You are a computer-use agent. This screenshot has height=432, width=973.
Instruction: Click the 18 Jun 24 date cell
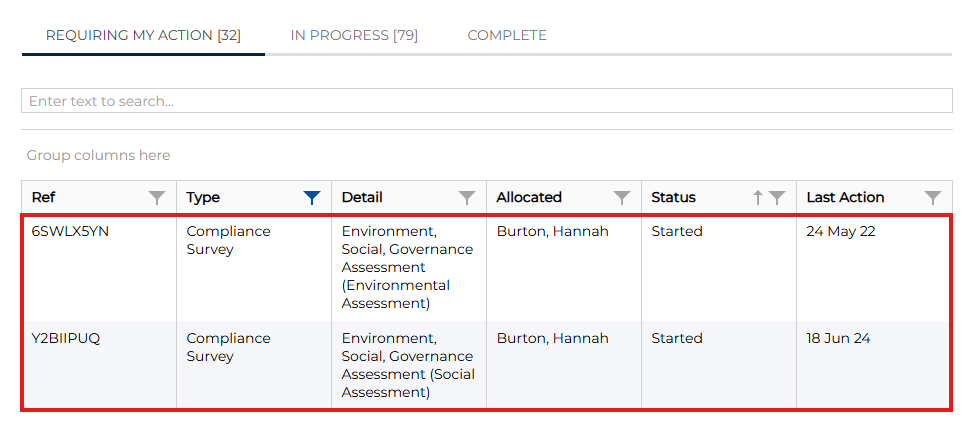pyautogui.click(x=838, y=339)
